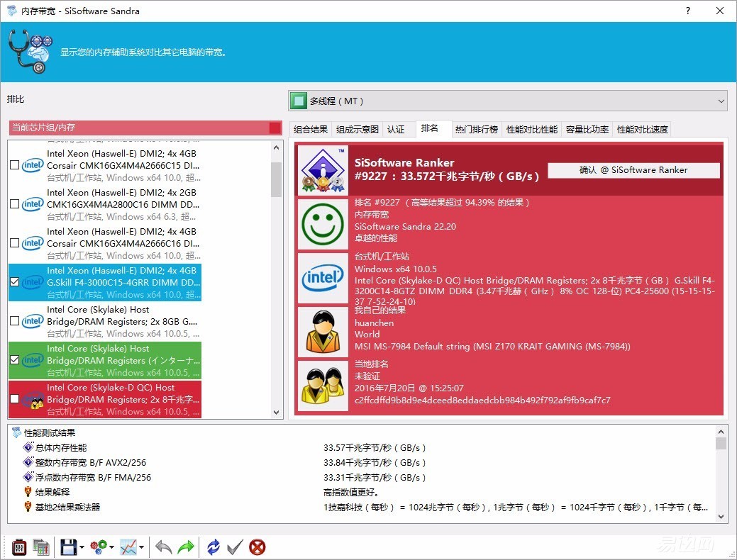737x560 pixels.
Task: Uncheck the G.Skill F4-3000C15-4GRR checkbox
Action: pos(15,282)
